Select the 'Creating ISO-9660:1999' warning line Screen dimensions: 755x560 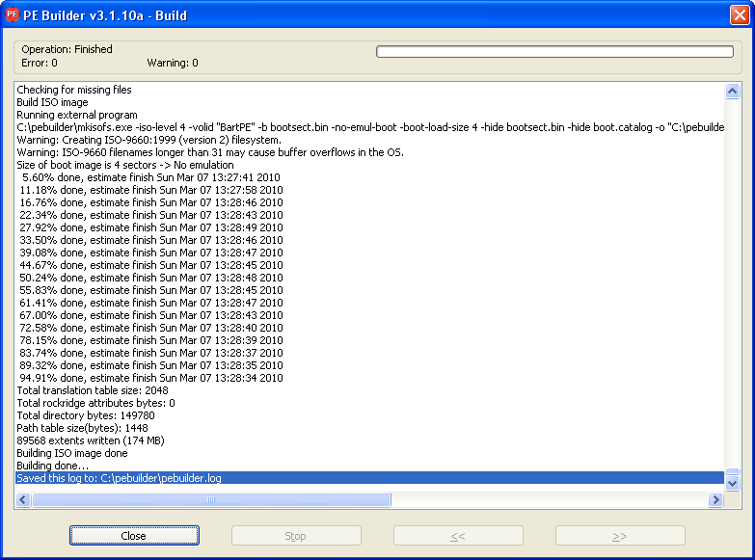[x=370, y=140]
